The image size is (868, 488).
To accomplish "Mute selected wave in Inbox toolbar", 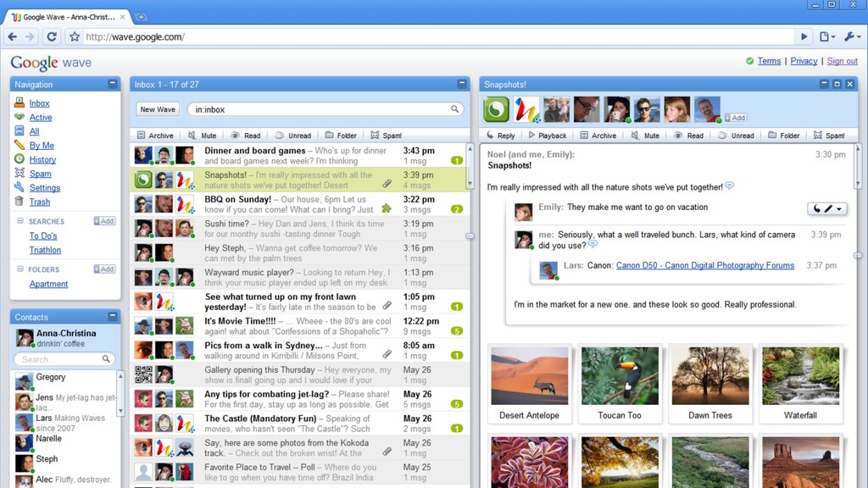I will click(x=202, y=136).
